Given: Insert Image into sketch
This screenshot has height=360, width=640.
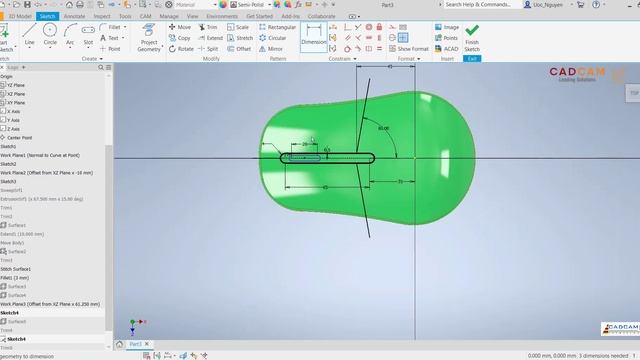Looking at the screenshot, I should tap(447, 27).
